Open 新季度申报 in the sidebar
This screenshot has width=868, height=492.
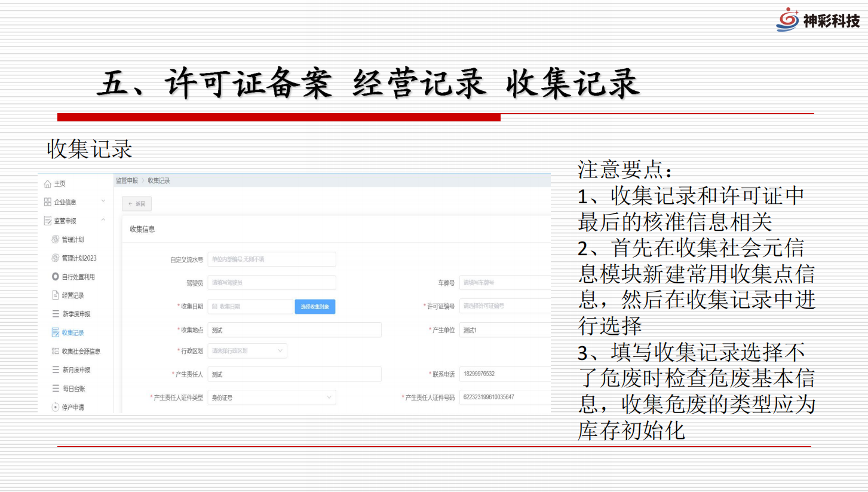point(76,314)
